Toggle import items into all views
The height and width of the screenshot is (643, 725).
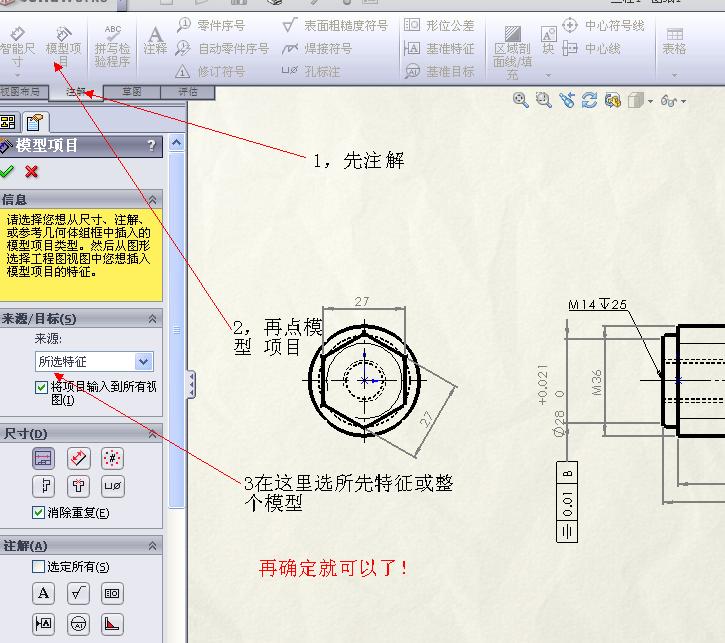tap(41, 387)
